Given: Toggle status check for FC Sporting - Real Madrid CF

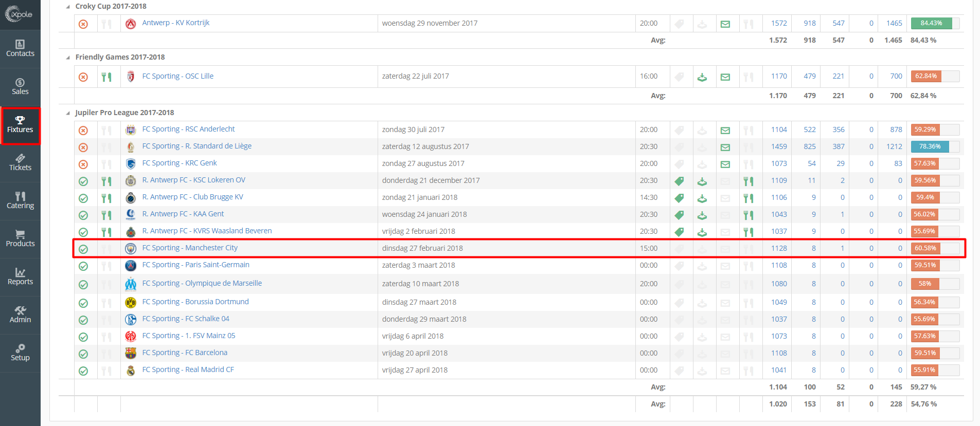Looking at the screenshot, I should click(83, 371).
